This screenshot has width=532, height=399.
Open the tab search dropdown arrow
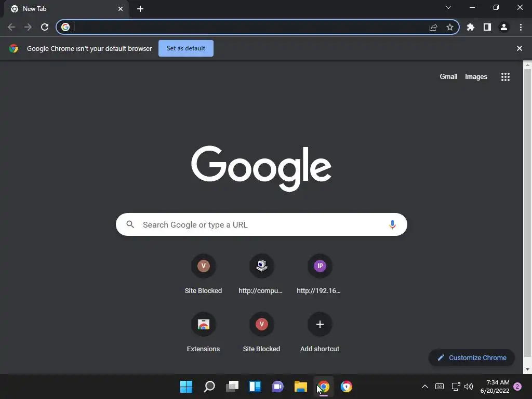(448, 7)
